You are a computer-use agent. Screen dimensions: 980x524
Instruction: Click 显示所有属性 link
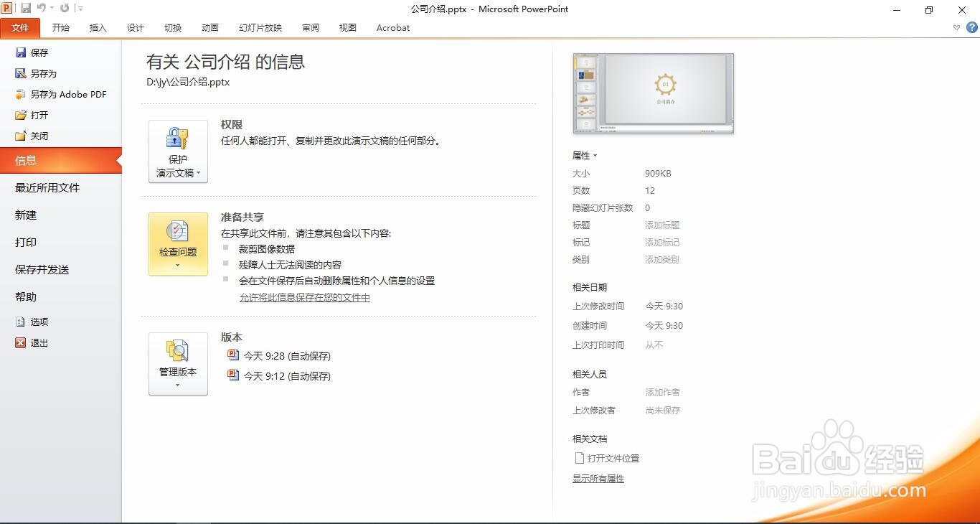pos(598,479)
